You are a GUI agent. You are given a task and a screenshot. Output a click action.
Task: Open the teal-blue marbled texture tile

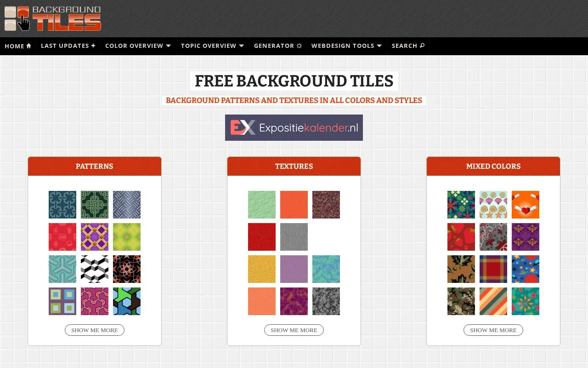point(326,269)
